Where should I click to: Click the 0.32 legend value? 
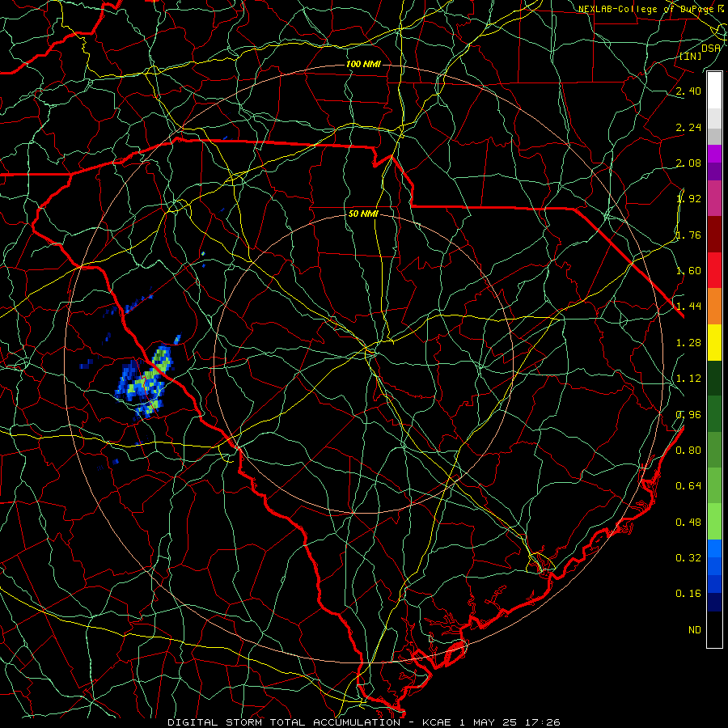tap(688, 558)
